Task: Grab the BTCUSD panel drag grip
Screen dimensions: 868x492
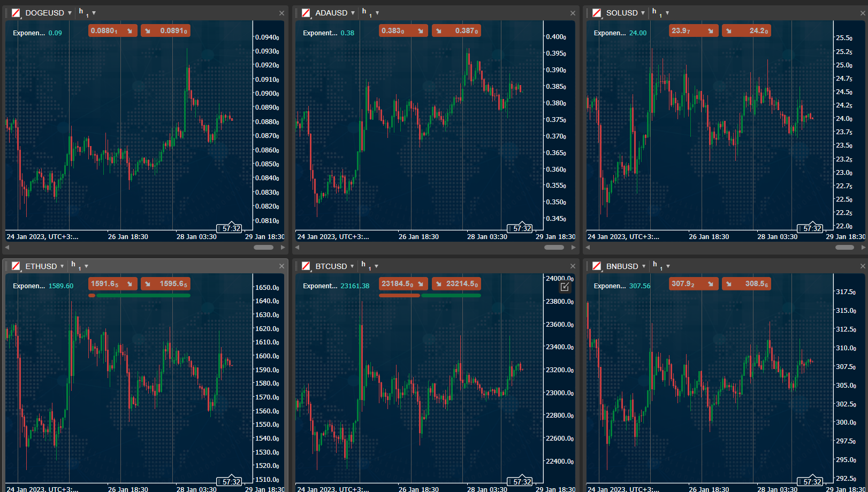Action: pos(296,266)
